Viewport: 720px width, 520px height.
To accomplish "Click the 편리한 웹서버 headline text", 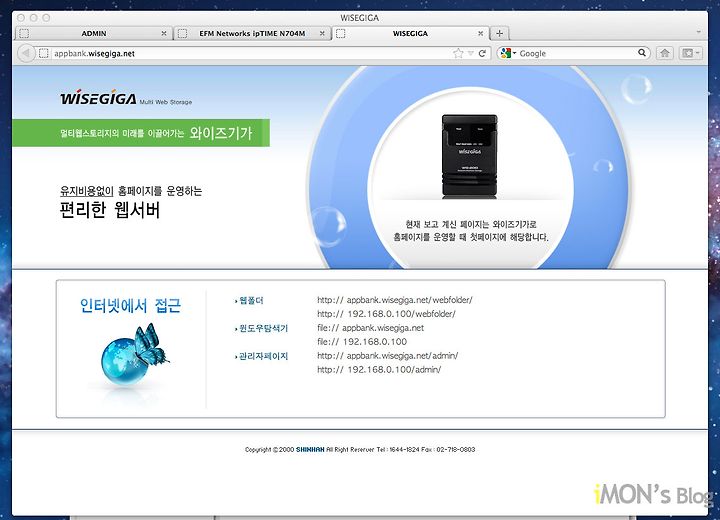I will click(110, 210).
